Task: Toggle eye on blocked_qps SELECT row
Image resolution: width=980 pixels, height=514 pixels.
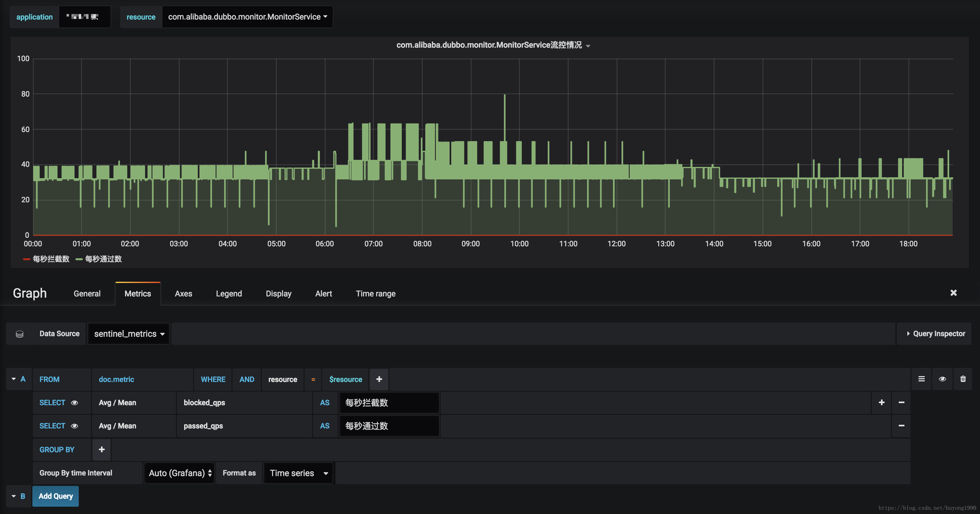Action: coord(74,402)
